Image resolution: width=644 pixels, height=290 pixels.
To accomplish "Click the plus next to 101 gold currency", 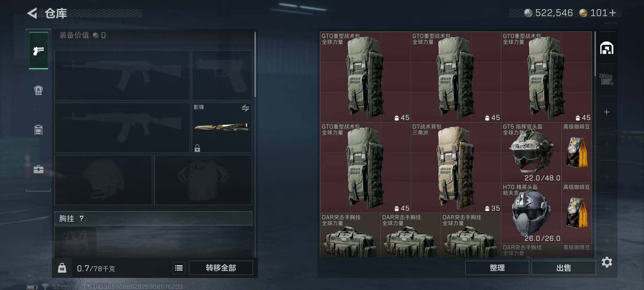I will pos(613,13).
